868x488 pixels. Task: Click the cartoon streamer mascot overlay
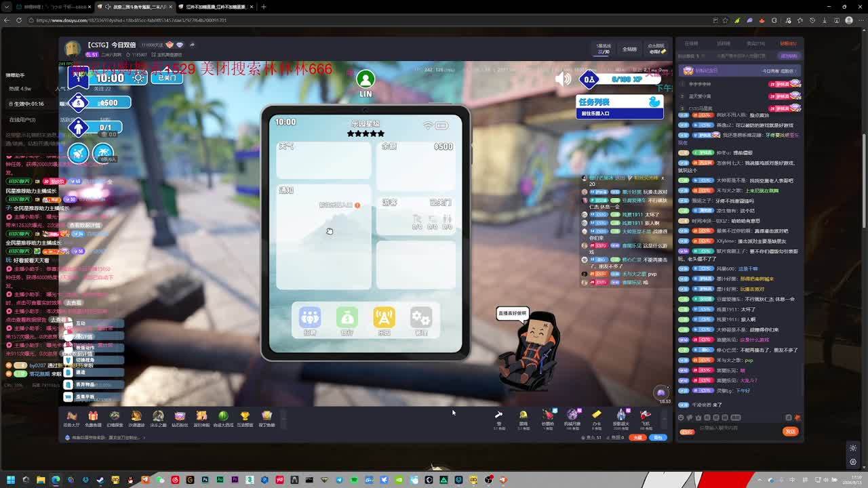click(x=530, y=351)
